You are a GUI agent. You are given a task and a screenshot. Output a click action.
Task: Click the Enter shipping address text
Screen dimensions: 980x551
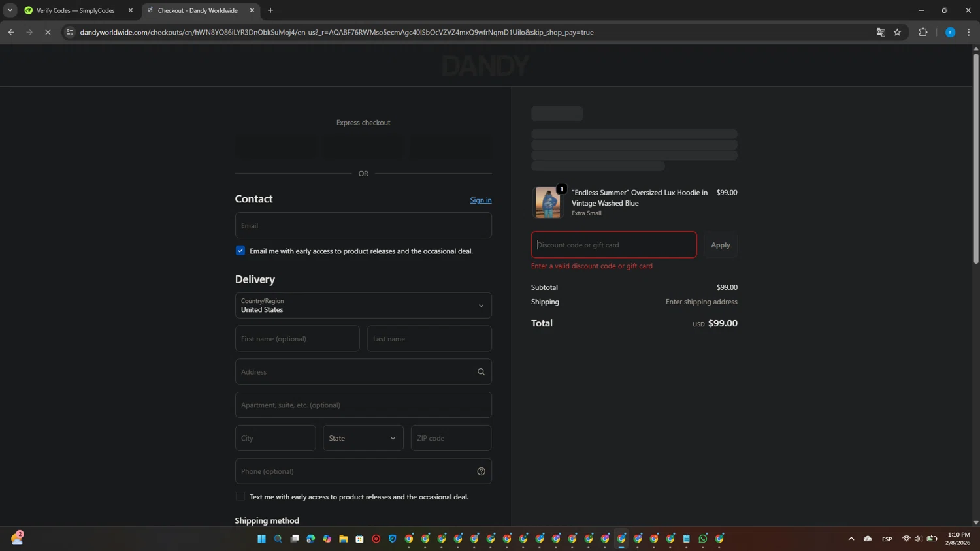702,302
